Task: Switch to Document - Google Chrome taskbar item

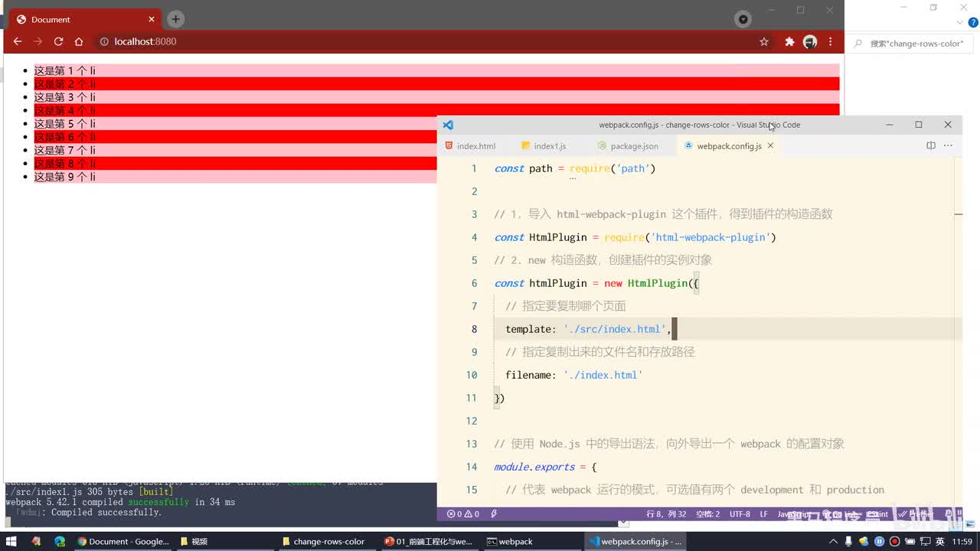Action: (x=122, y=541)
